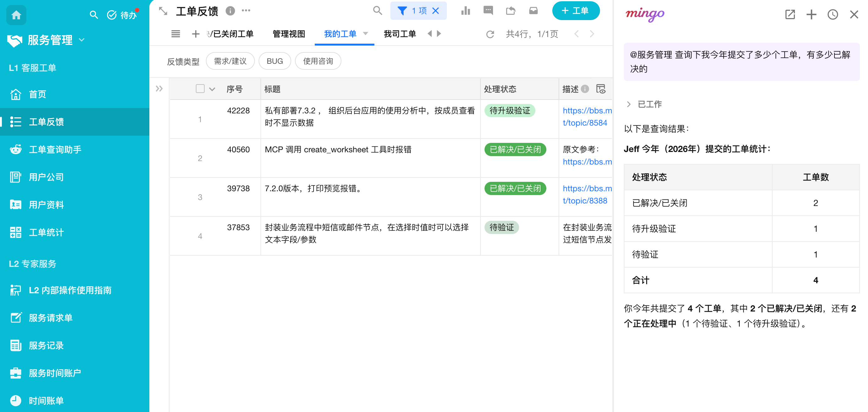Click the + 工单 button
The width and height of the screenshot is (868, 412).
[x=576, y=11]
